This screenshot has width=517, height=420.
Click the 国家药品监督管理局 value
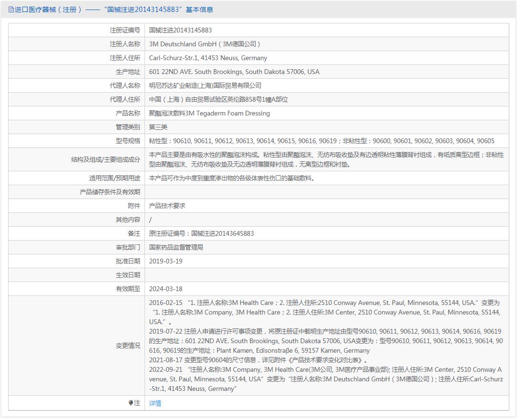pyautogui.click(x=176, y=248)
